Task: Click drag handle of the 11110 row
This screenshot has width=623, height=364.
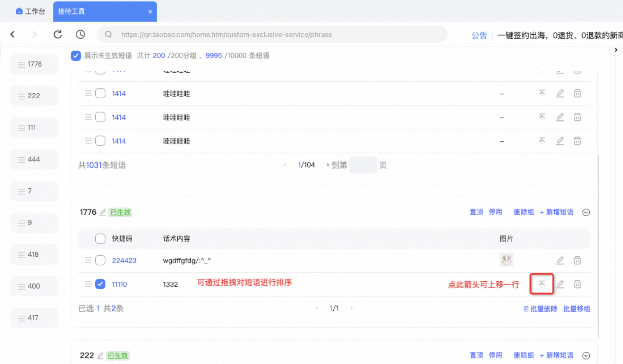Action: click(88, 284)
